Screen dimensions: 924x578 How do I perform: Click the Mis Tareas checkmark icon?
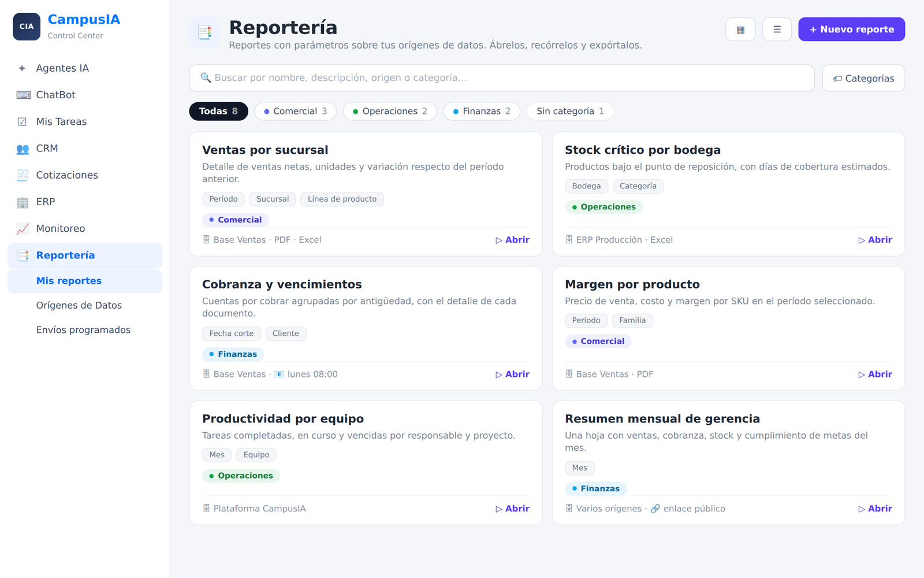coord(23,121)
